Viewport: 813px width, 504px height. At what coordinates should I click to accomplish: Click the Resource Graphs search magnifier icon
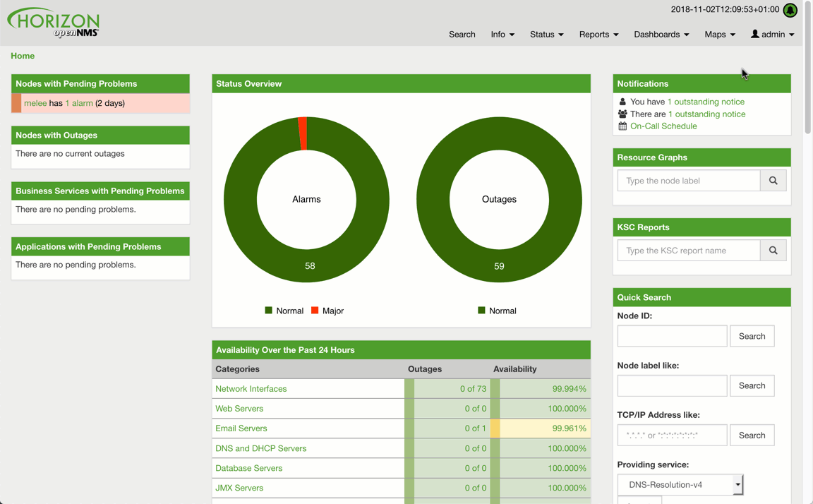(x=773, y=181)
